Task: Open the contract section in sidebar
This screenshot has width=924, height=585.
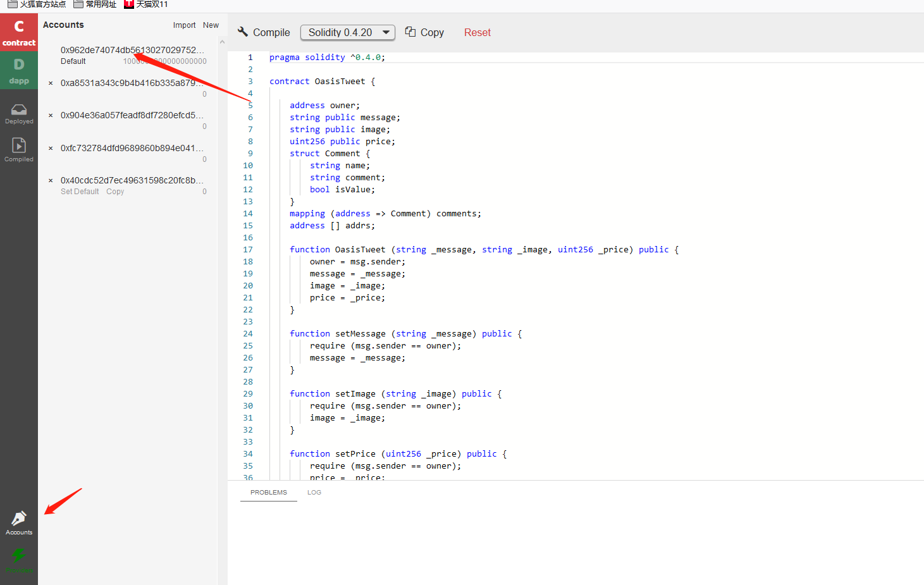Action: [19, 33]
